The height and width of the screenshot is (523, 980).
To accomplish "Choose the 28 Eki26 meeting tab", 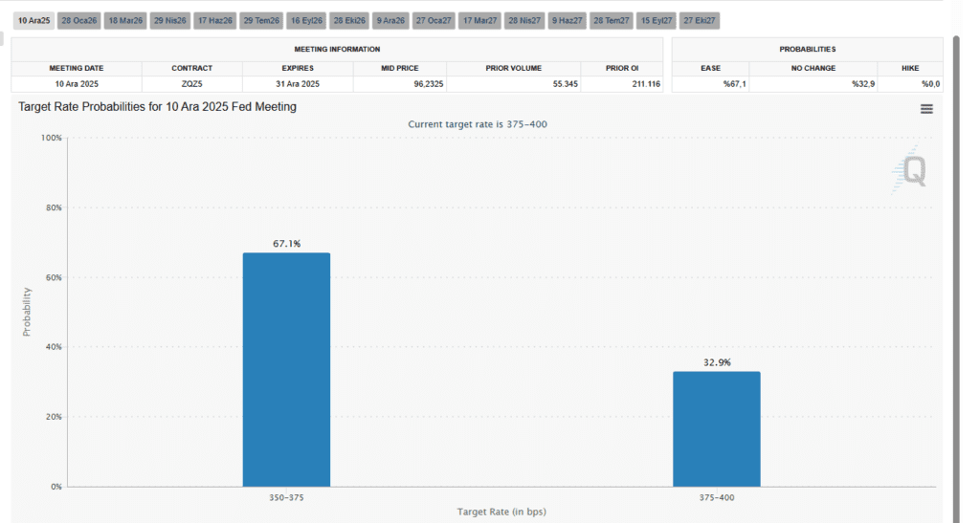I will click(349, 20).
